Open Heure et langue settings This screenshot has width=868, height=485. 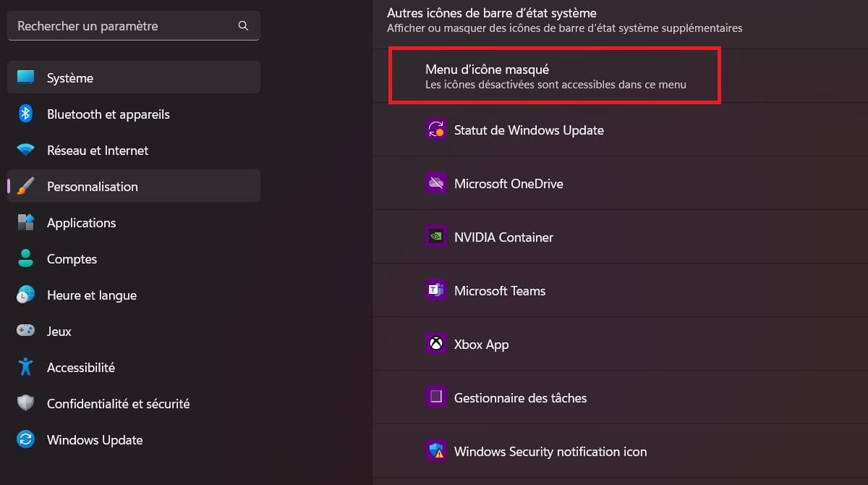(134, 295)
